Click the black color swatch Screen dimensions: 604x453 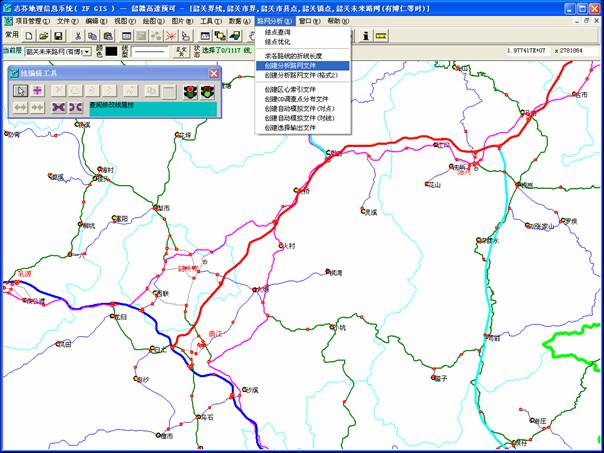click(x=112, y=51)
